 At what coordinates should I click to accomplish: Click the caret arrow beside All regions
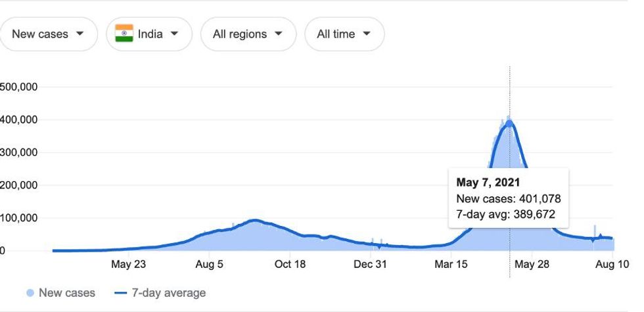point(278,34)
